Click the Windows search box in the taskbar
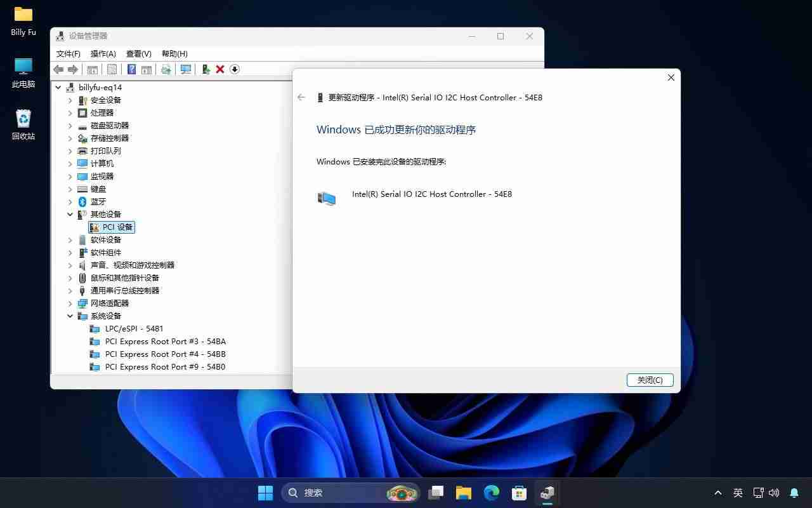The height and width of the screenshot is (508, 812). [x=343, y=493]
